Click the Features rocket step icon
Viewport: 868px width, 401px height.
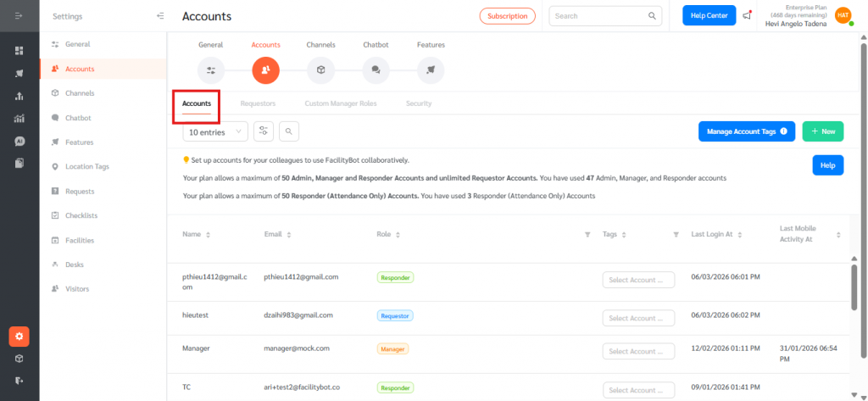[431, 70]
